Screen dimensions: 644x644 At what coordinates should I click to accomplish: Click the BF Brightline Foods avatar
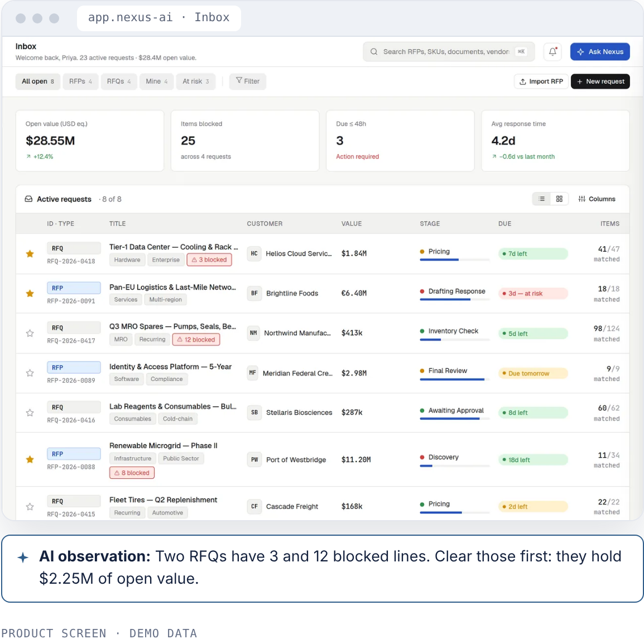tap(254, 293)
